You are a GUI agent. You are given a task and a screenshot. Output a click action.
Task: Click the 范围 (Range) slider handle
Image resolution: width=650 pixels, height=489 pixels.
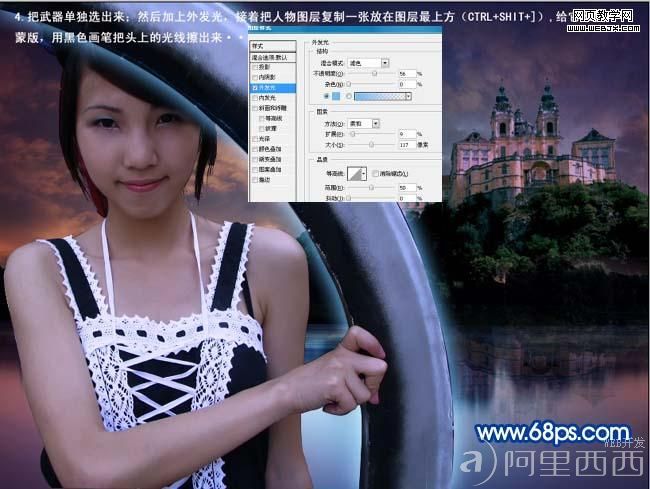[x=371, y=188]
